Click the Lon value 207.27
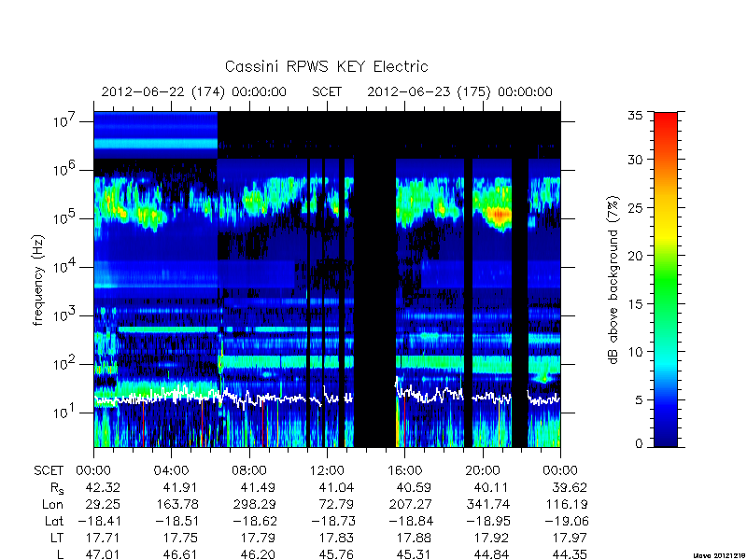 click(410, 504)
